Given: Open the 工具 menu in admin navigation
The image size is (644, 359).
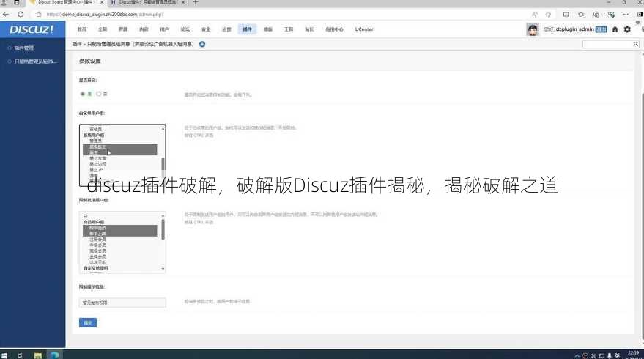Looking at the screenshot, I should point(289,29).
